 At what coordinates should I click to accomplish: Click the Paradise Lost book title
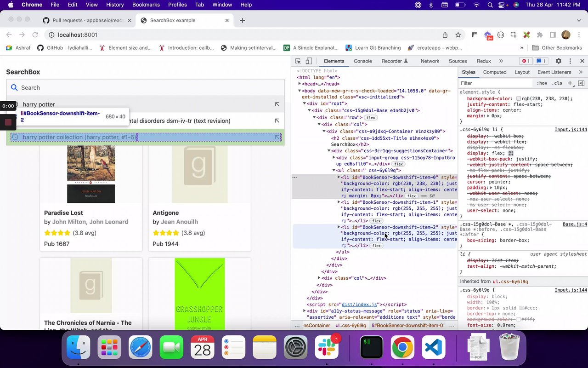pyautogui.click(x=63, y=213)
